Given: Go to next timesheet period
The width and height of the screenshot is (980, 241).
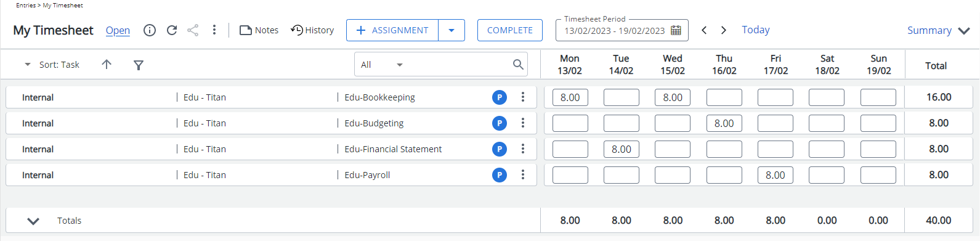Looking at the screenshot, I should click(724, 30).
